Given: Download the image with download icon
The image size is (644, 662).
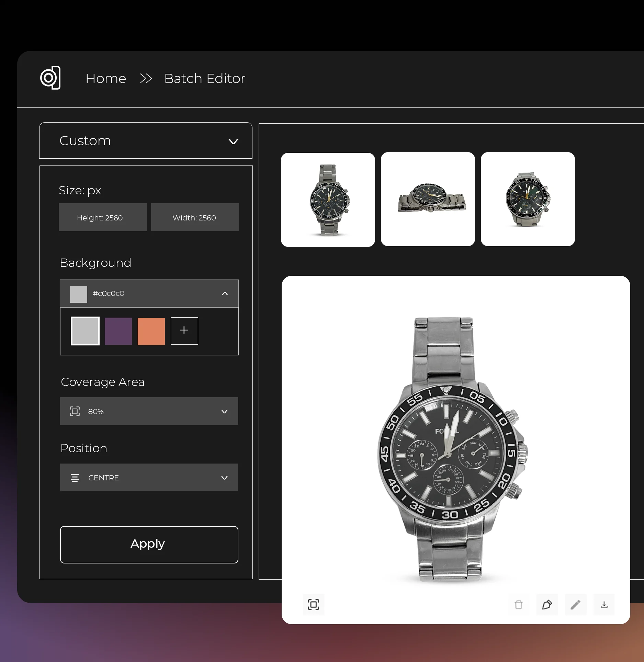Looking at the screenshot, I should tap(604, 605).
